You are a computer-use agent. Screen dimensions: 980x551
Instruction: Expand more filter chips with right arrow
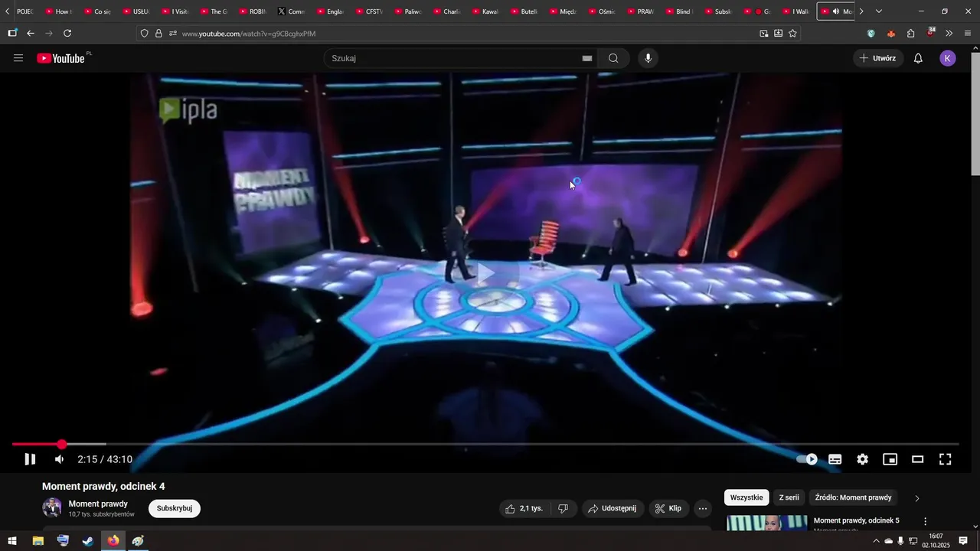click(x=917, y=498)
